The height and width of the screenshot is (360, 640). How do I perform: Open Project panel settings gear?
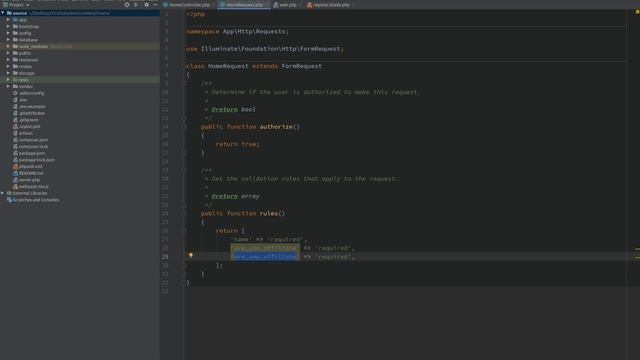[147, 4]
